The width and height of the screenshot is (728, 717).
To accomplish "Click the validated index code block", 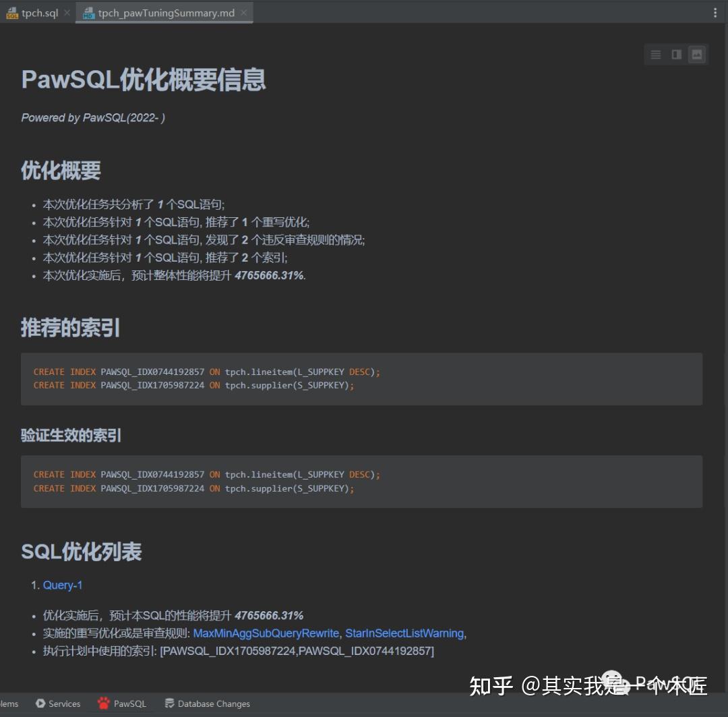I will tap(361, 481).
